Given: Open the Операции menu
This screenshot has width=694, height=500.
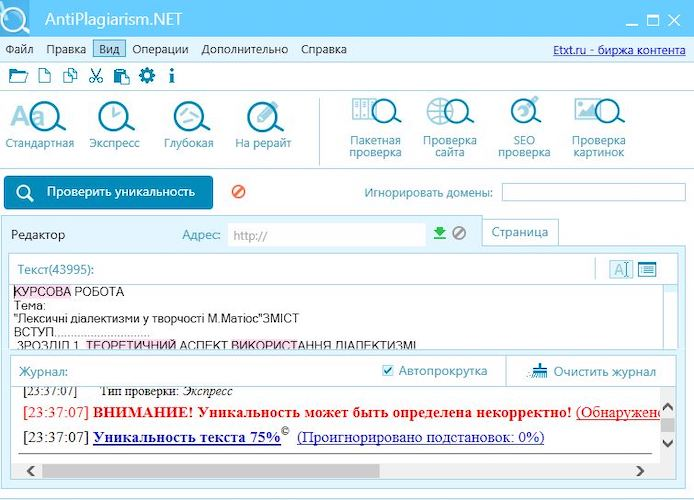Looking at the screenshot, I should [x=160, y=49].
